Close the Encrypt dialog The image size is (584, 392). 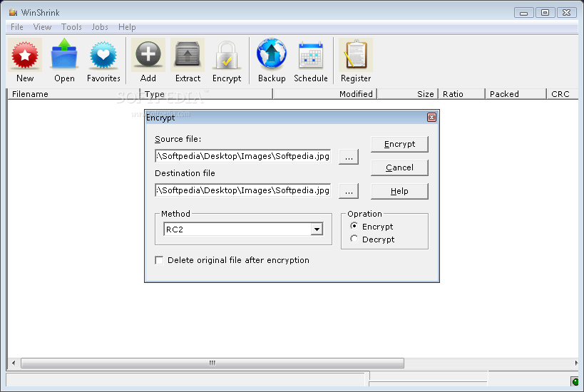tap(431, 118)
